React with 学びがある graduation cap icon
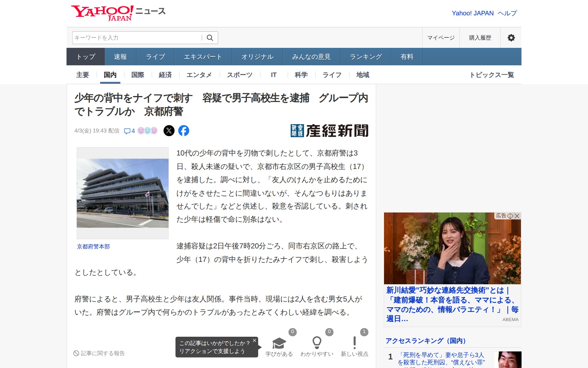 (x=279, y=343)
